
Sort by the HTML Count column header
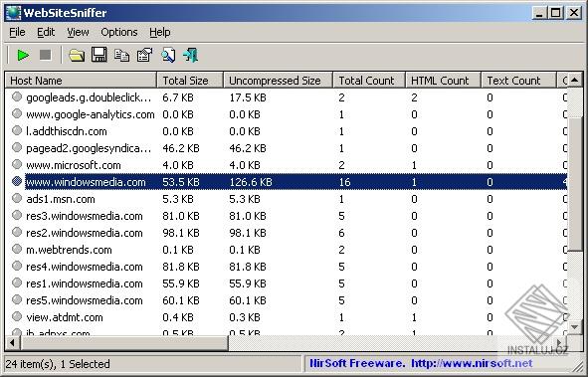(444, 81)
